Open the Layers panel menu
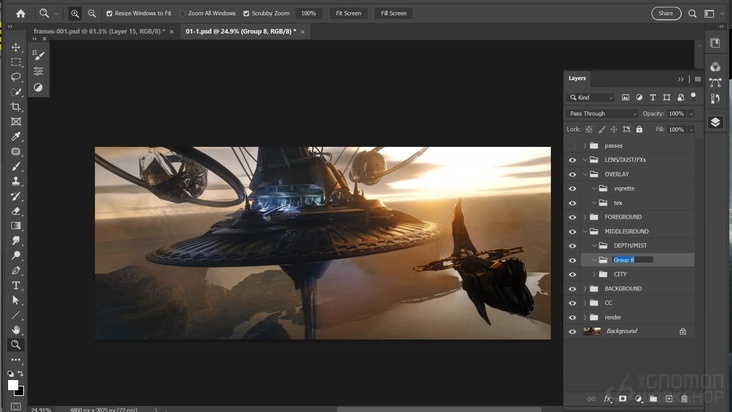Screen dimensions: 732x412 (697, 79)
